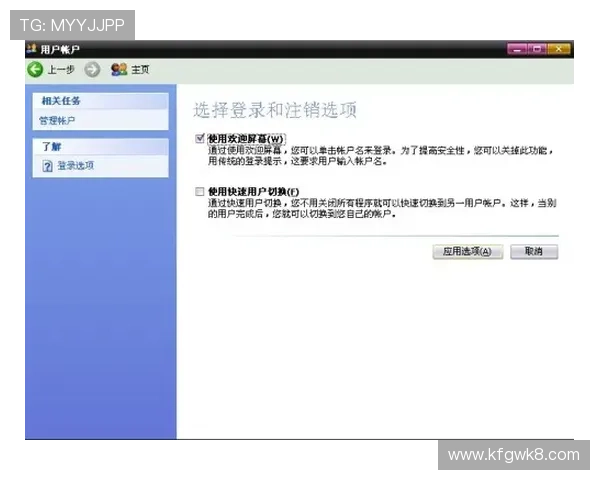Click the grey Forward arrow icon
Image resolution: width=600 pixels, height=480 pixels.
pos(92,70)
